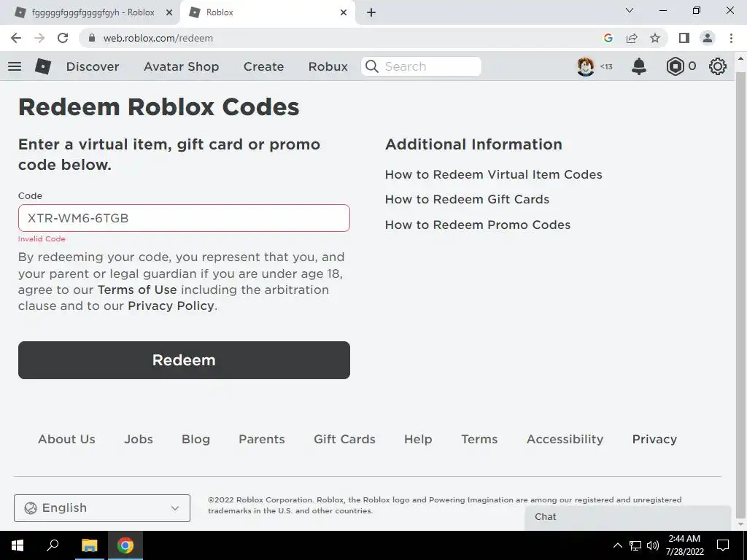Open the network icon in tray
The width and height of the screenshot is (747, 560).
click(635, 545)
